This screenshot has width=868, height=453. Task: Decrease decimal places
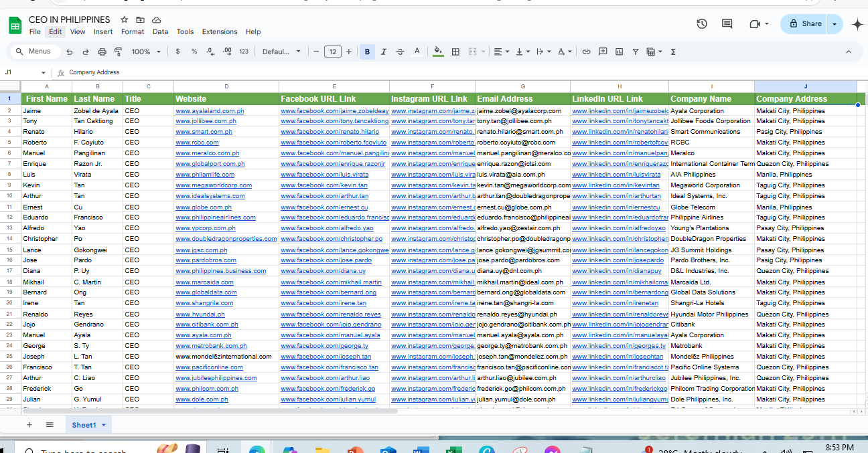pos(210,52)
